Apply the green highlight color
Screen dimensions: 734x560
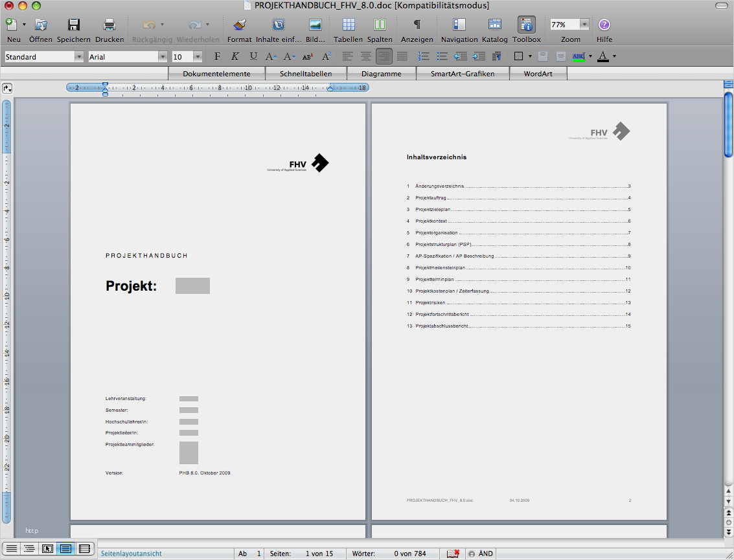579,56
